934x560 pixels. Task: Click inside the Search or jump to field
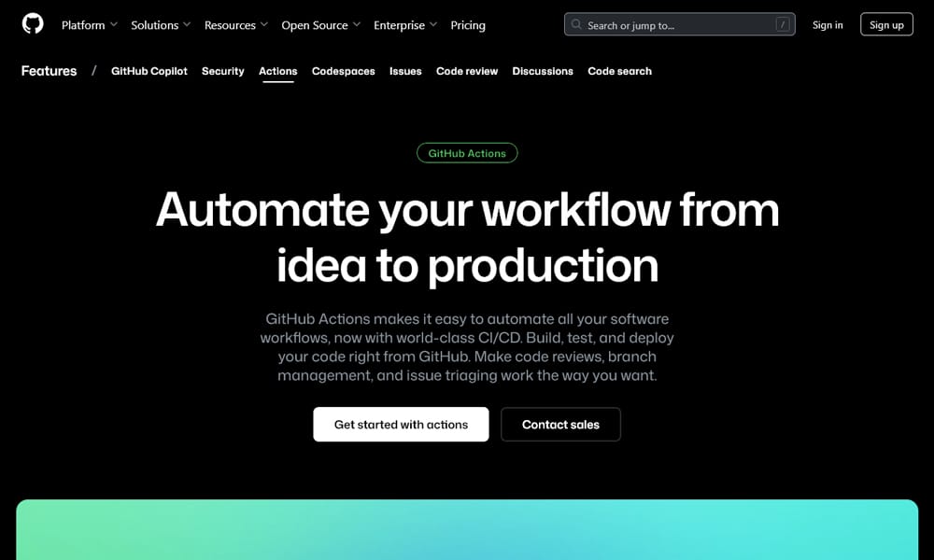click(672, 24)
